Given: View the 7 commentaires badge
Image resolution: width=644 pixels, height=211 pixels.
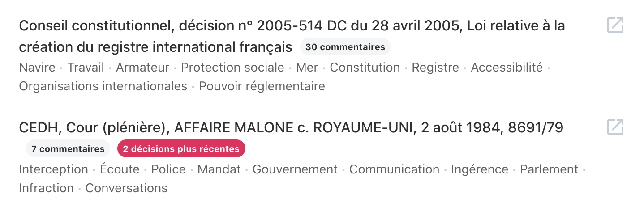Looking at the screenshot, I should click(68, 149).
